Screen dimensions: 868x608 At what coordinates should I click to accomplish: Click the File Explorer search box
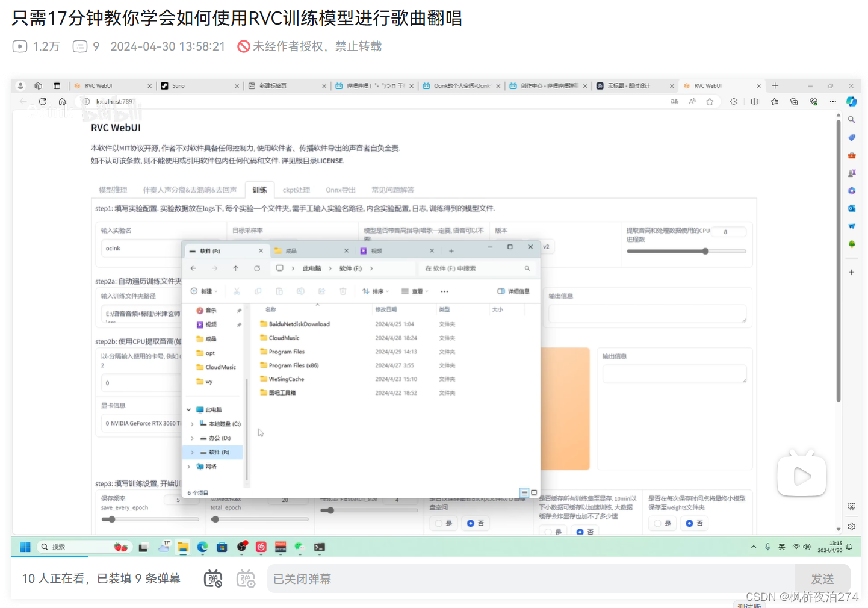point(477,268)
